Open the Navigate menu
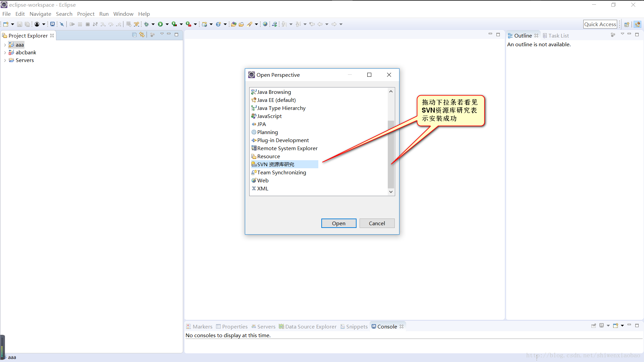The image size is (644, 362). click(40, 14)
